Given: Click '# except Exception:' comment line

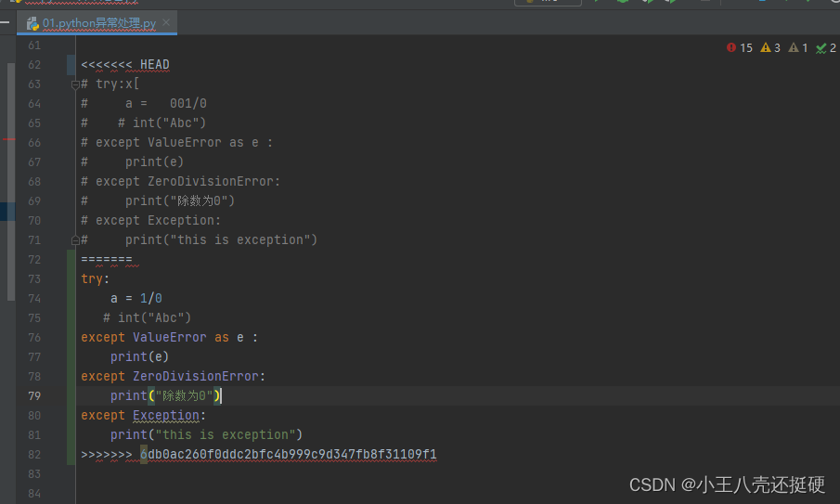Looking at the screenshot, I should click(150, 220).
